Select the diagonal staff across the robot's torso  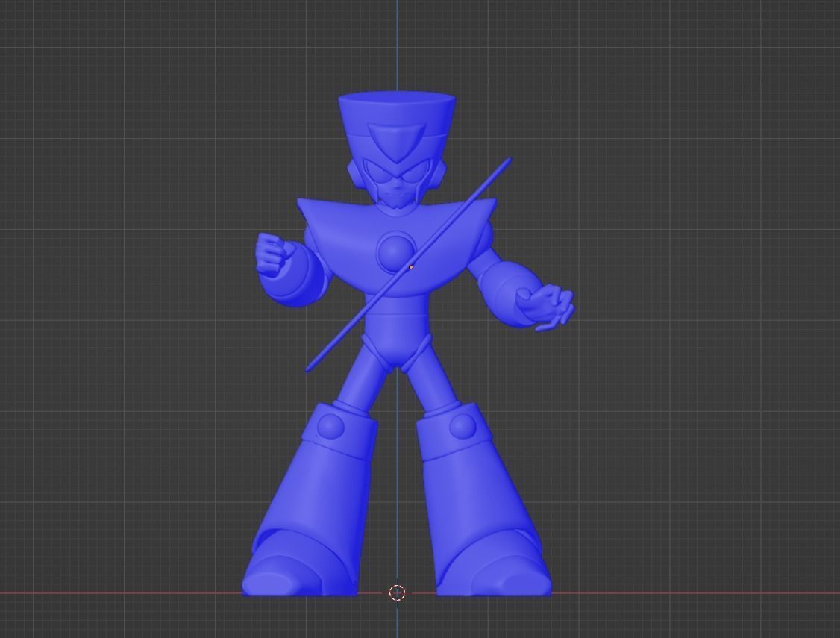(409, 265)
